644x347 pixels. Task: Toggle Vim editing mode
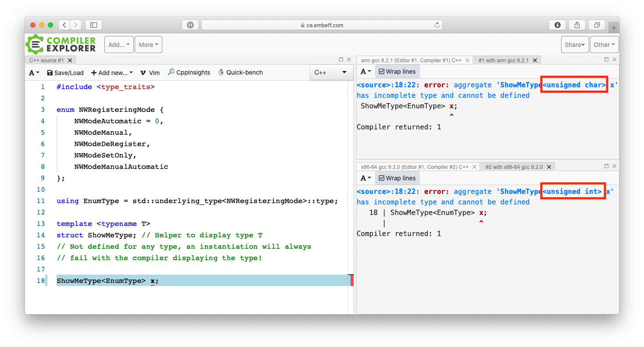point(150,73)
